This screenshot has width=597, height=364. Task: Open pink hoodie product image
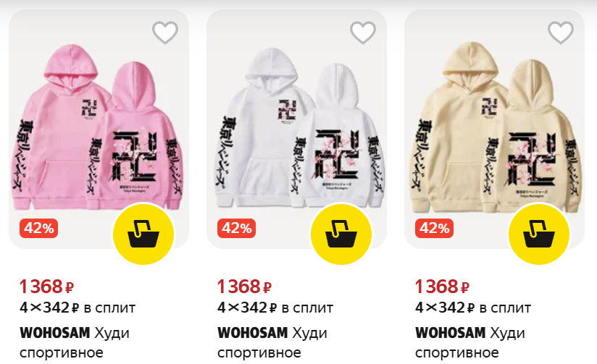99,129
